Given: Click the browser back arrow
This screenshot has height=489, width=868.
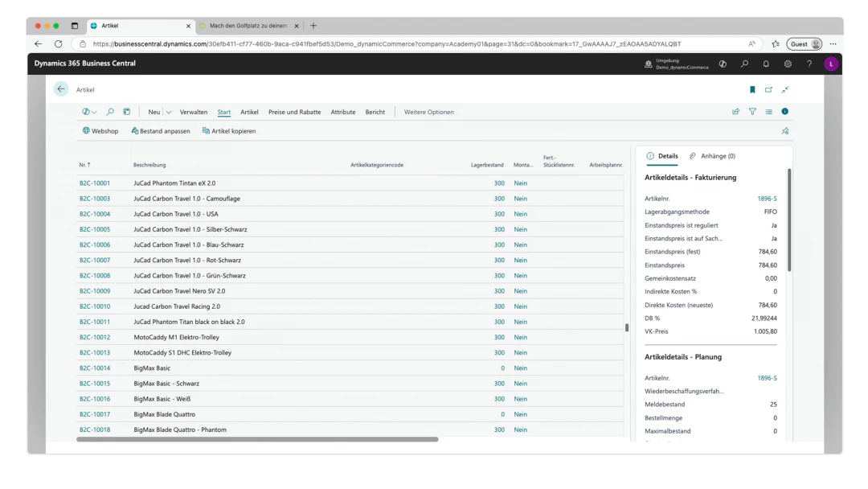Looking at the screenshot, I should (x=39, y=43).
